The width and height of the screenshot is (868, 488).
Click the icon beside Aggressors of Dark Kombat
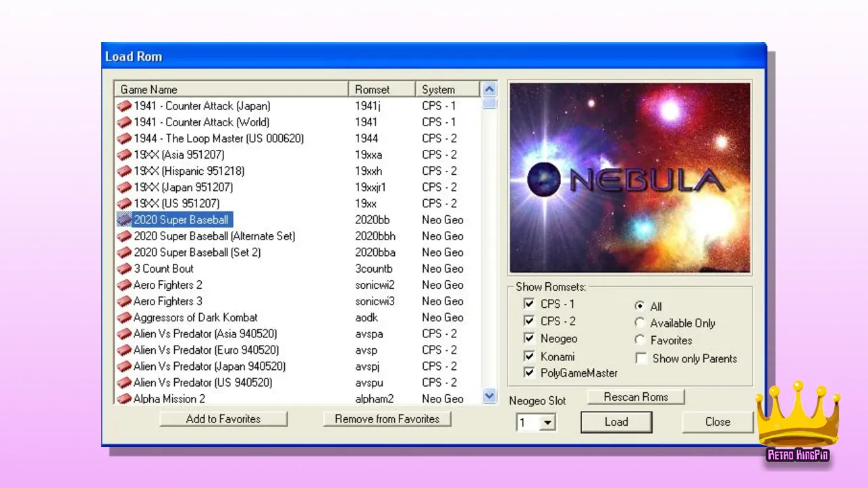point(124,317)
